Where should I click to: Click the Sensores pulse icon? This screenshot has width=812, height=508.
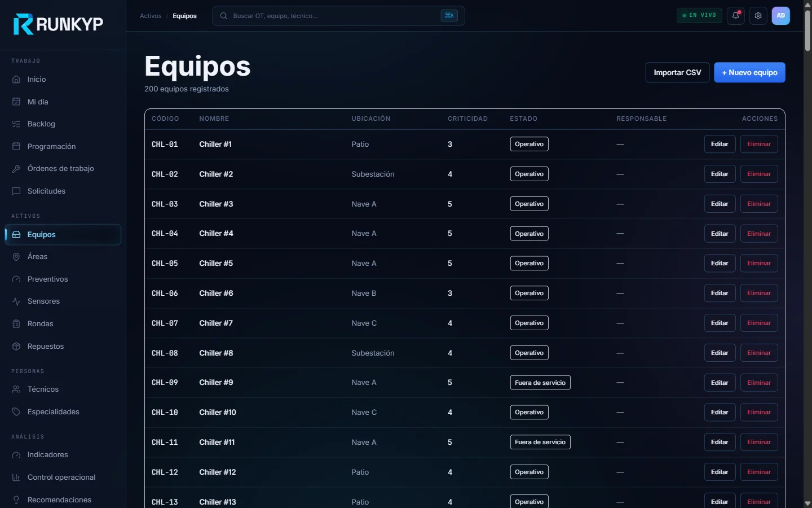point(16,301)
